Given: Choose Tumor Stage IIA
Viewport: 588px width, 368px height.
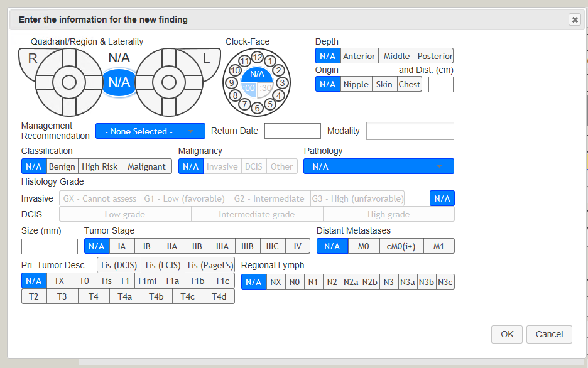Looking at the screenshot, I should pyautogui.click(x=171, y=246).
